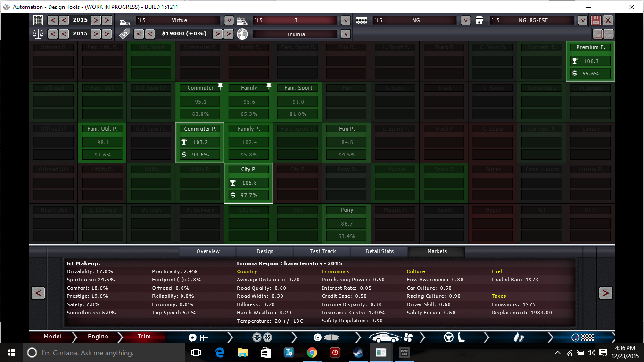This screenshot has height=362, width=644.
Task: Save design with the red floppy disk icon
Action: point(596,20)
